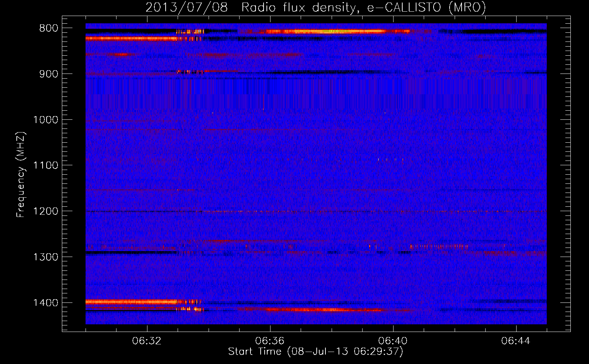Click the 1400 frequency tick label
The image size is (589, 364).
[46, 303]
